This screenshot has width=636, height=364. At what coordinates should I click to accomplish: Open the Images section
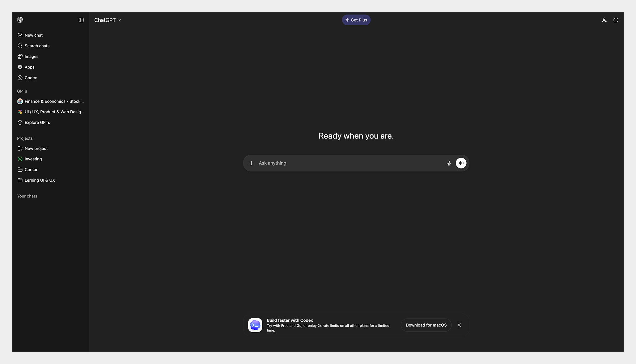(x=32, y=57)
